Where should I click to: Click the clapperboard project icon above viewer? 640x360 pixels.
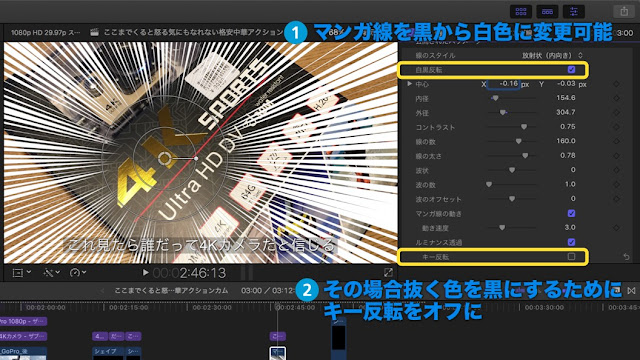(94, 32)
